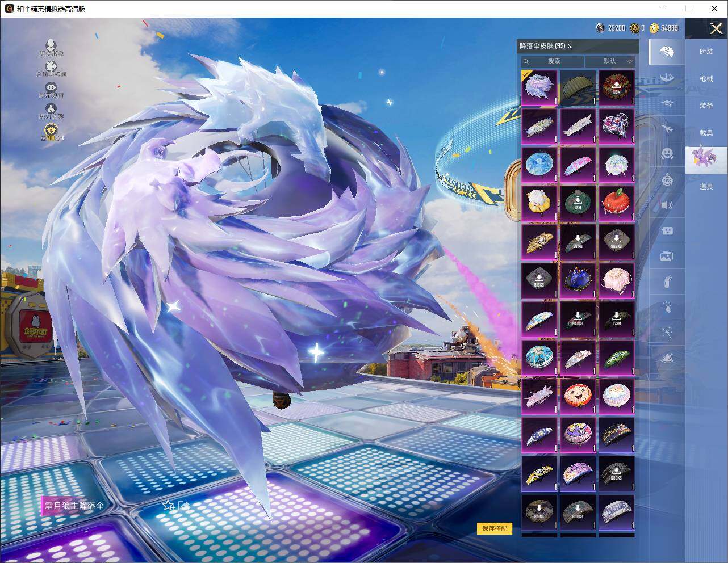728x563 pixels.
Task: Select the olive green default parachute thumbnail
Action: [578, 88]
